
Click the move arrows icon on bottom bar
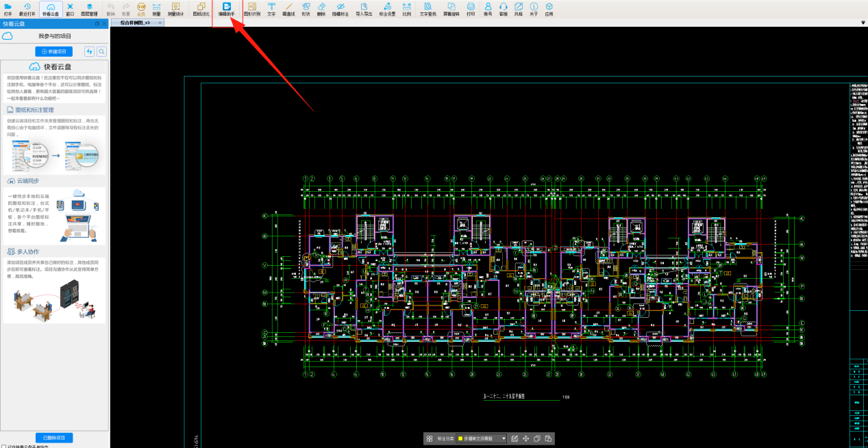(x=525, y=438)
